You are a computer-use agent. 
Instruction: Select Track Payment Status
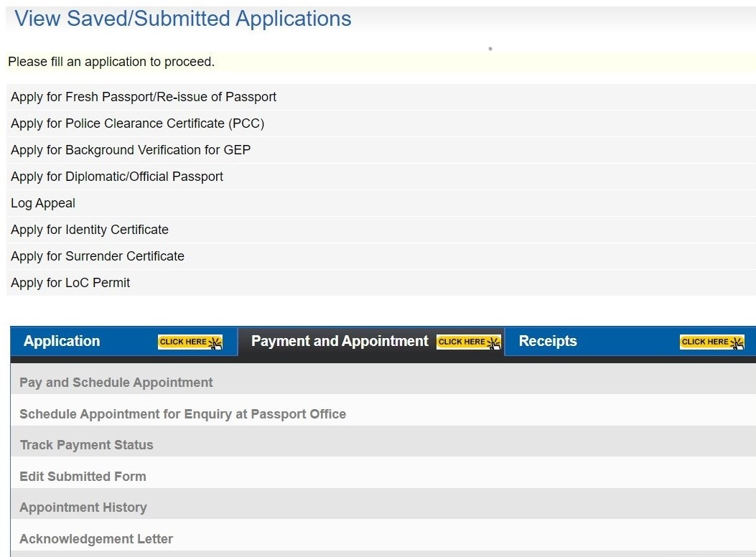point(87,445)
